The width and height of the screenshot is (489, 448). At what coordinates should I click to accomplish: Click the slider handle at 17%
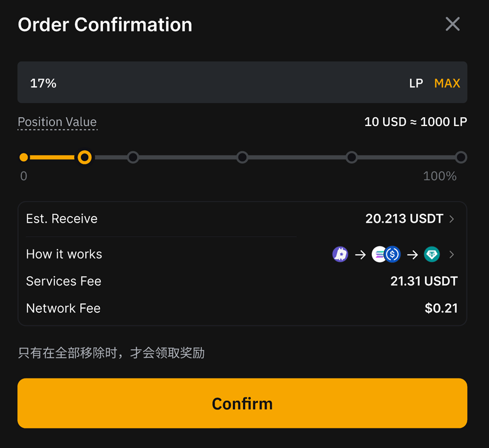pyautogui.click(x=85, y=157)
